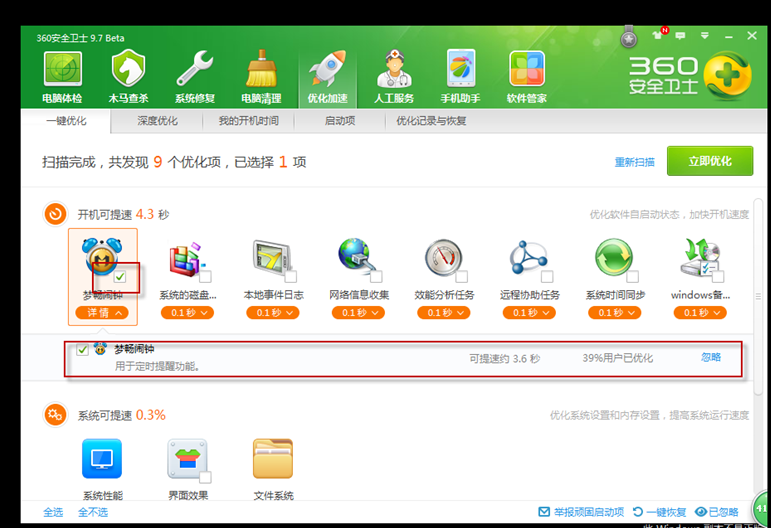
Task: Select 文件系统 folder icon
Action: tap(273, 459)
